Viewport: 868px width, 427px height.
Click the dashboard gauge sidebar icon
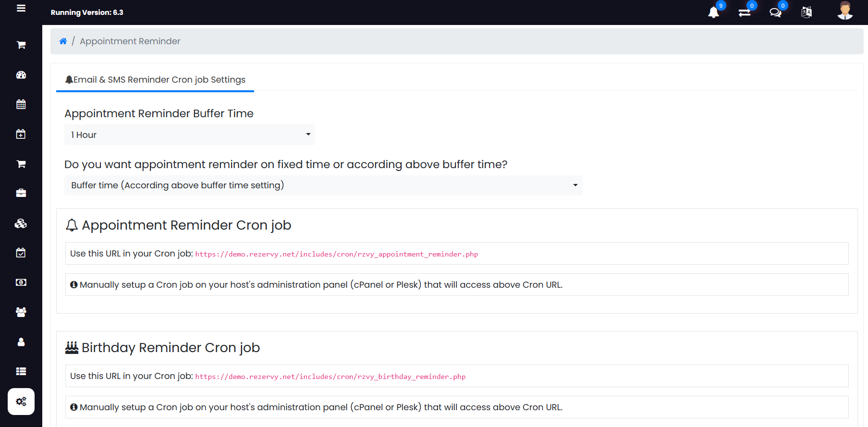(x=21, y=75)
